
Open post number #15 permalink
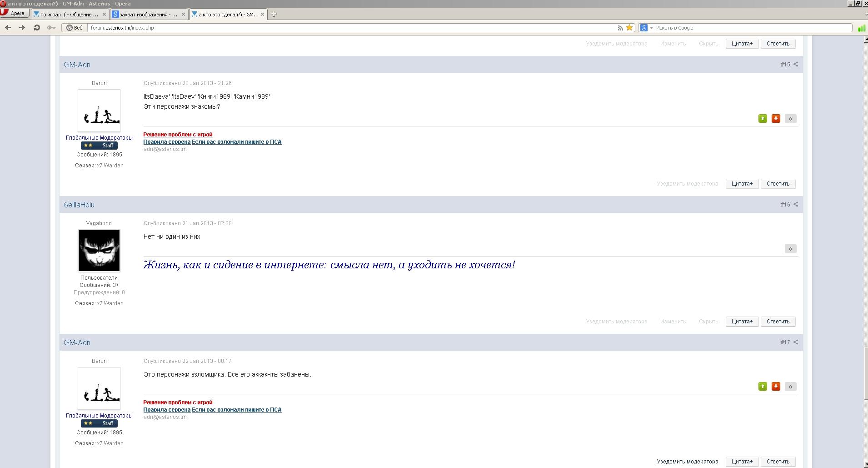[x=785, y=65]
